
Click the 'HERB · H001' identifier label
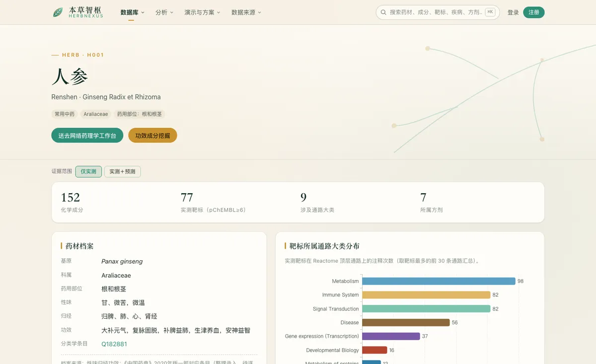(83, 55)
